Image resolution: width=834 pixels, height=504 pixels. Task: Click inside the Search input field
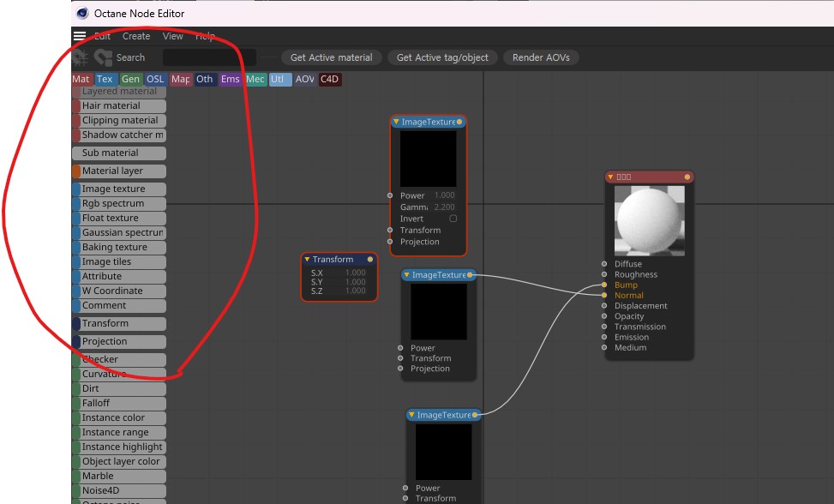[209, 57]
